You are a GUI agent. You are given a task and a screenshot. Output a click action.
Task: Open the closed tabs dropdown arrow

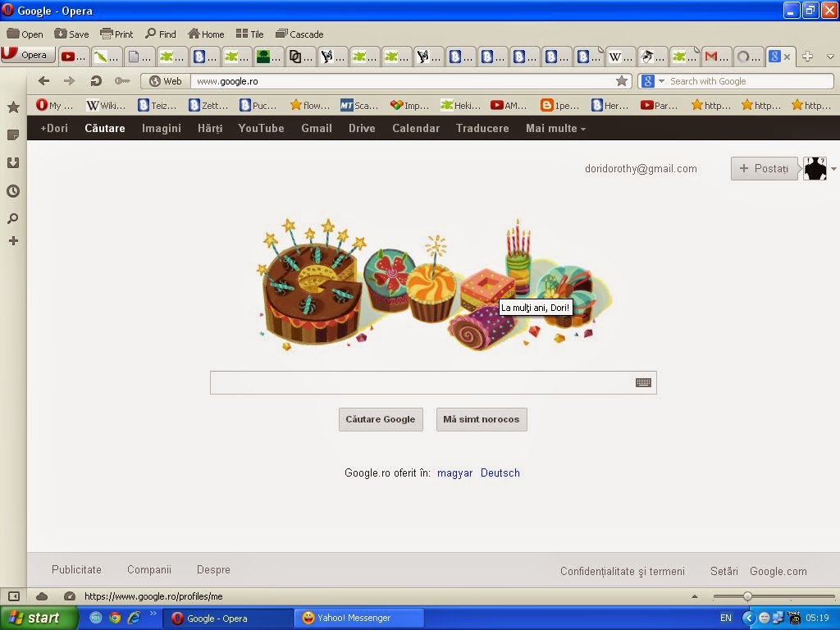point(830,57)
